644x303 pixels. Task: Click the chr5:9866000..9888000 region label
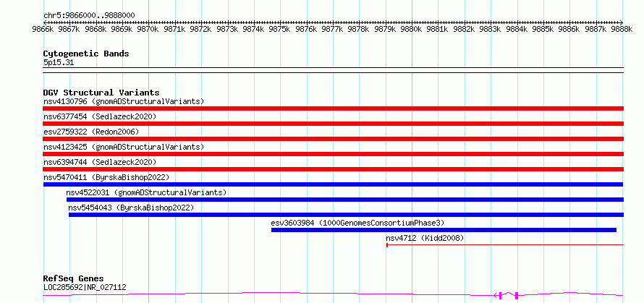tap(89, 15)
